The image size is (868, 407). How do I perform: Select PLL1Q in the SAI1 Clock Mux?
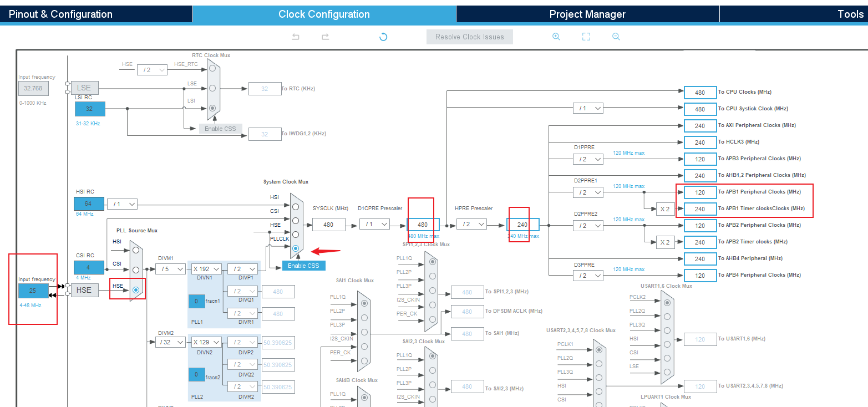coord(364,303)
